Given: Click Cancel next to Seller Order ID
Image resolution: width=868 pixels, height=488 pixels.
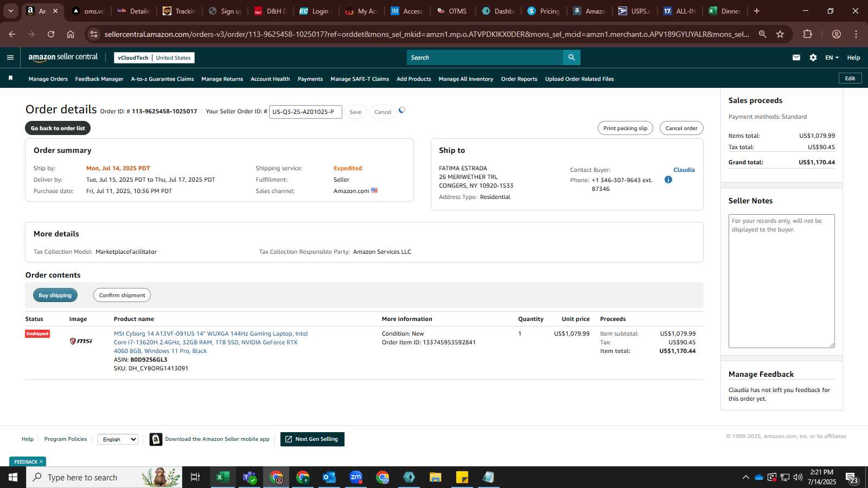Looking at the screenshot, I should pyautogui.click(x=382, y=112).
